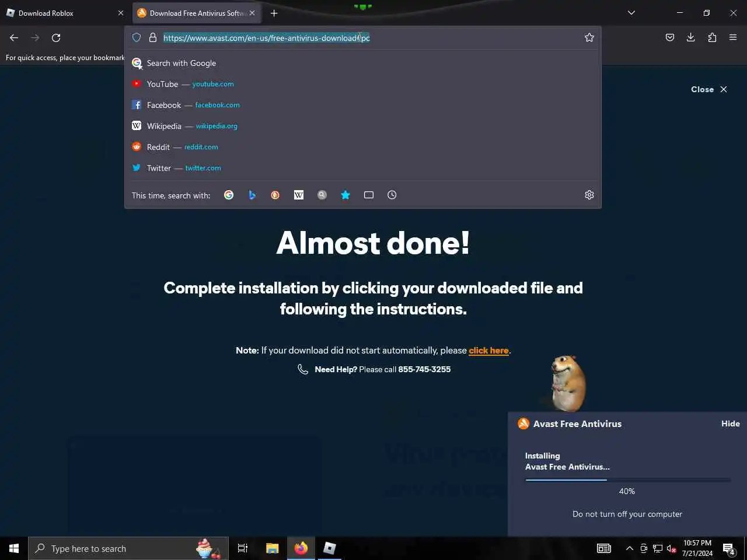
Task: Go back using the browser back arrow
Action: (x=14, y=38)
